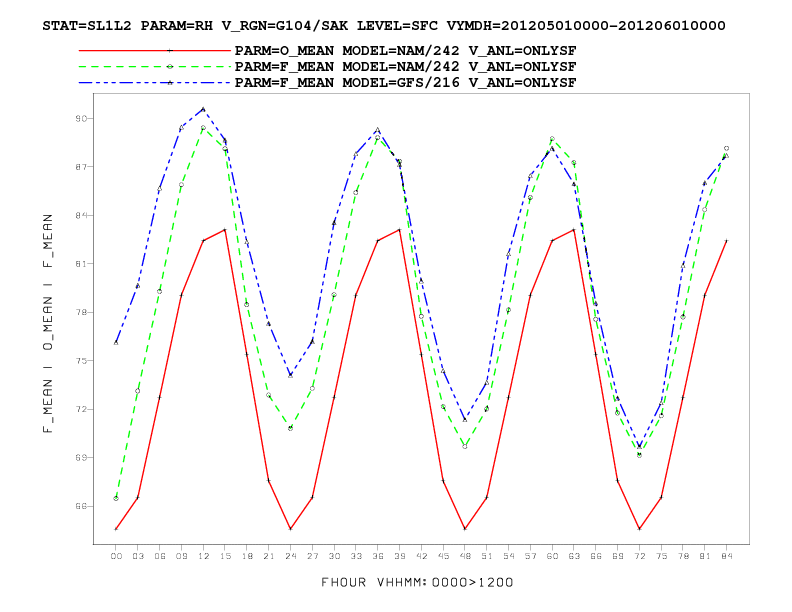792x612 pixels.
Task: Click the green NAM low marker at hour 48
Action: pyautogui.click(x=465, y=446)
